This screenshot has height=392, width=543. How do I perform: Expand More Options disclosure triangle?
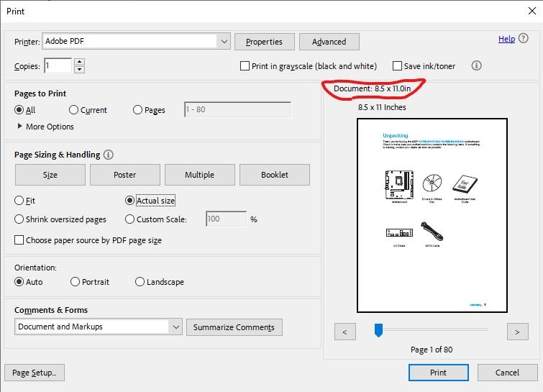(x=19, y=127)
